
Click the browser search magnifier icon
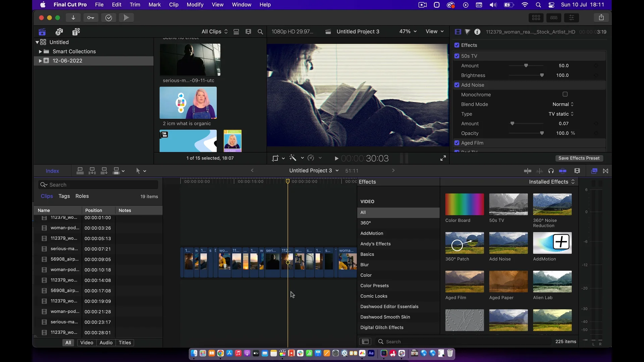(260, 32)
